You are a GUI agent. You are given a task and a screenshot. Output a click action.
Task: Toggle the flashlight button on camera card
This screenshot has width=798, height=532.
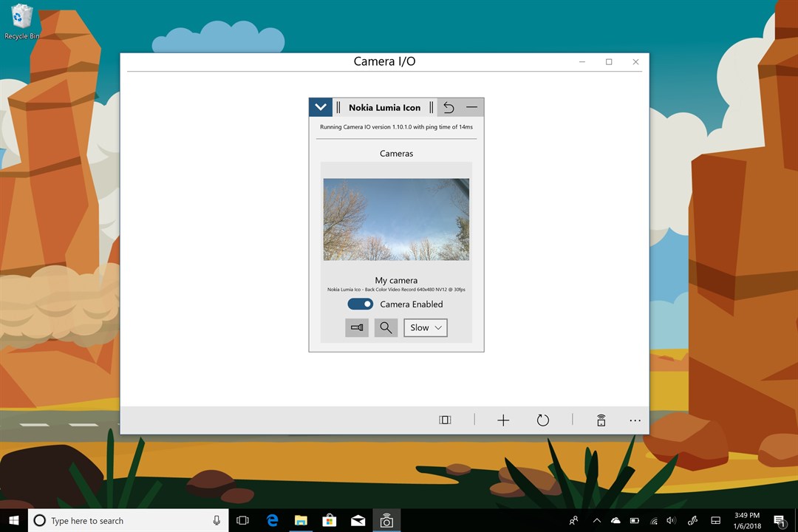point(357,327)
